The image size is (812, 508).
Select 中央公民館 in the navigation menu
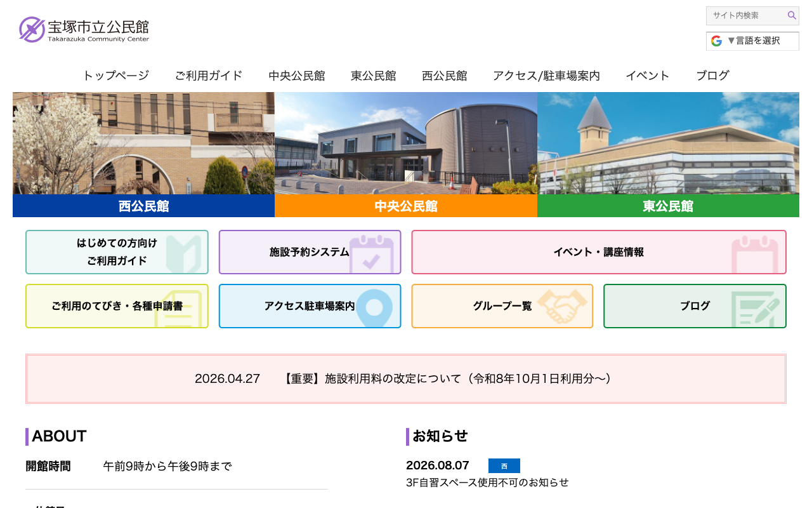(297, 76)
